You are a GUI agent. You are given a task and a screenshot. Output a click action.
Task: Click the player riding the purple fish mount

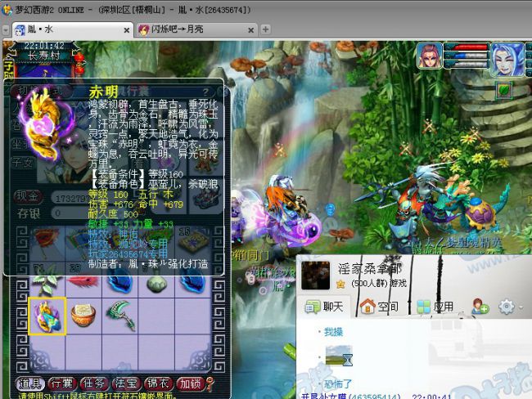[286, 211]
